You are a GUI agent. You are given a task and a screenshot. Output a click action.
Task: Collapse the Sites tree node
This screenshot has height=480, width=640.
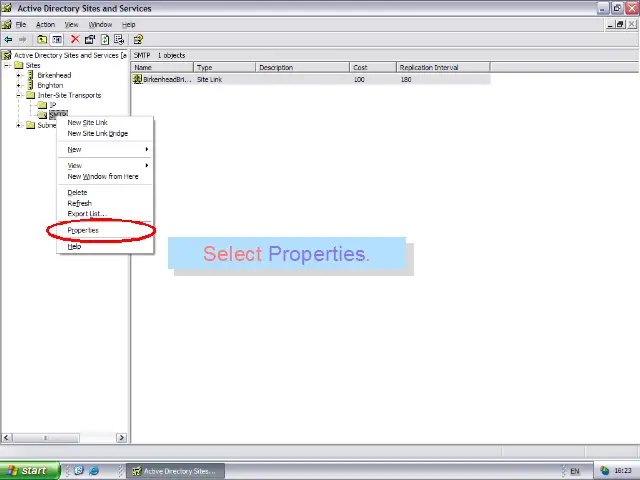click(x=7, y=65)
